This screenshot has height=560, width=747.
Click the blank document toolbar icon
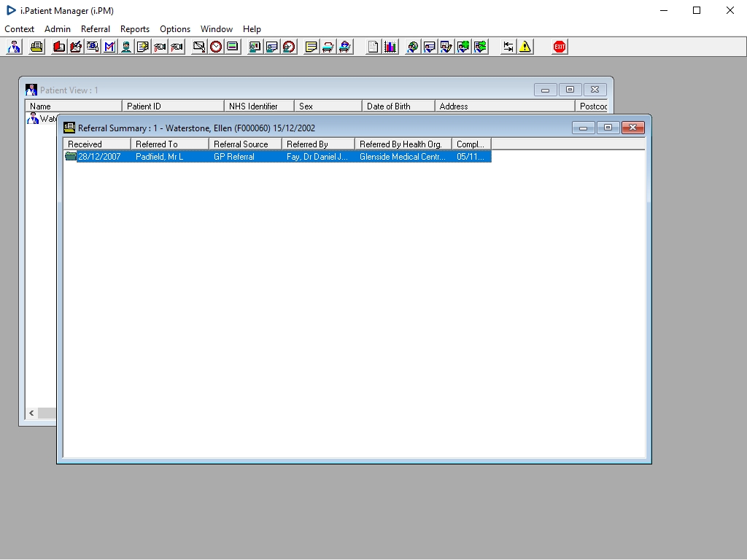(373, 47)
